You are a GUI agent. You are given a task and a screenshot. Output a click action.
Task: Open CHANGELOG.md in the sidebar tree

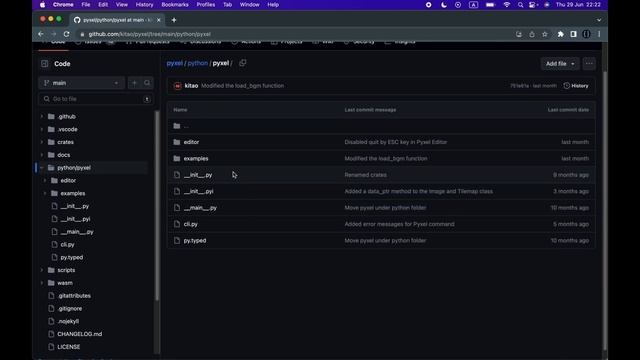point(80,334)
